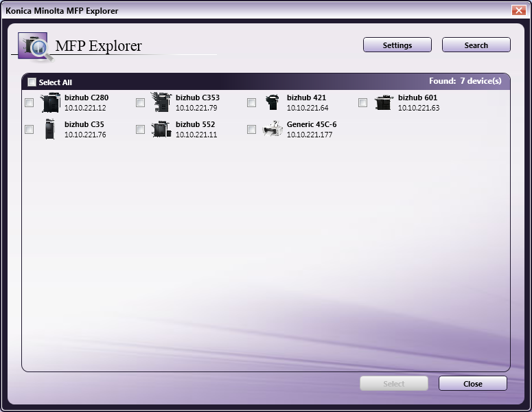The height and width of the screenshot is (412, 532).
Task: Click the bizhub C35 device name
Action: 84,124
